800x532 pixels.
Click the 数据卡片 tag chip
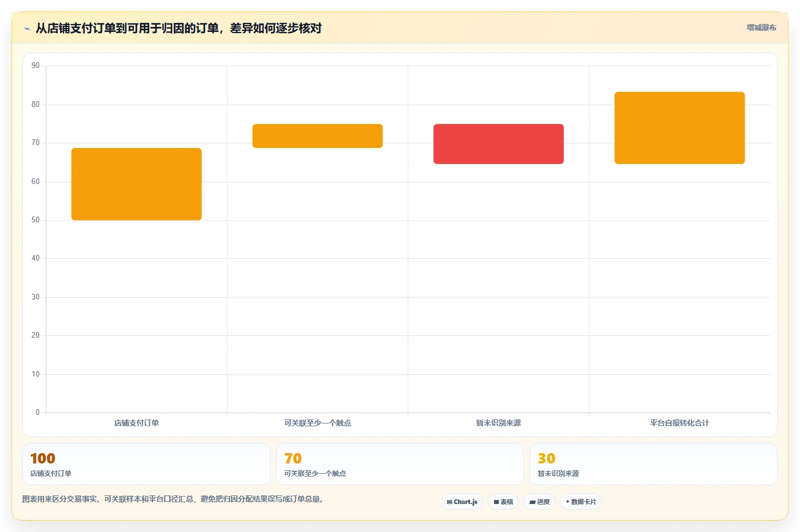coord(581,502)
